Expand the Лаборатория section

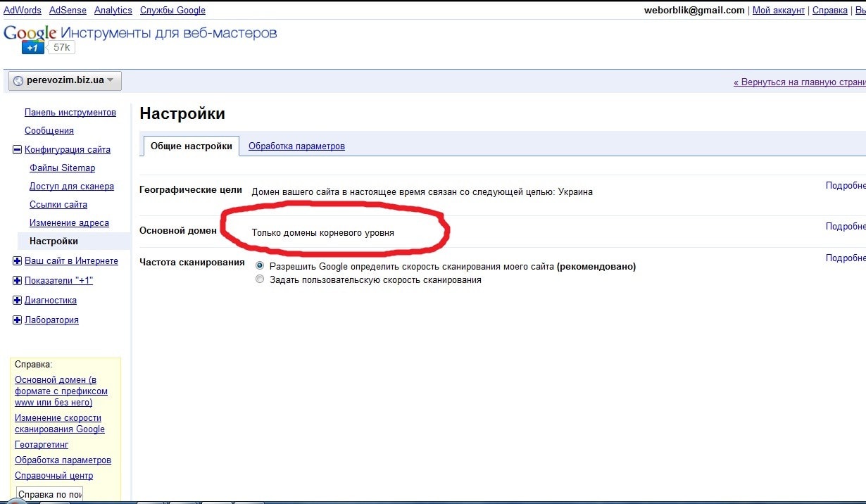click(18, 320)
